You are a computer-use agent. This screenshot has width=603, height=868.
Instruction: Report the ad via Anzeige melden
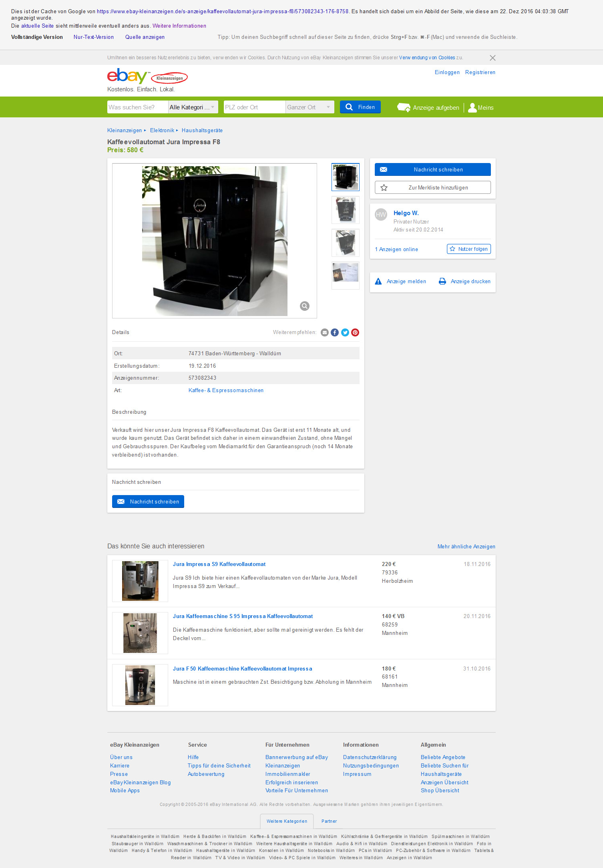point(400,282)
